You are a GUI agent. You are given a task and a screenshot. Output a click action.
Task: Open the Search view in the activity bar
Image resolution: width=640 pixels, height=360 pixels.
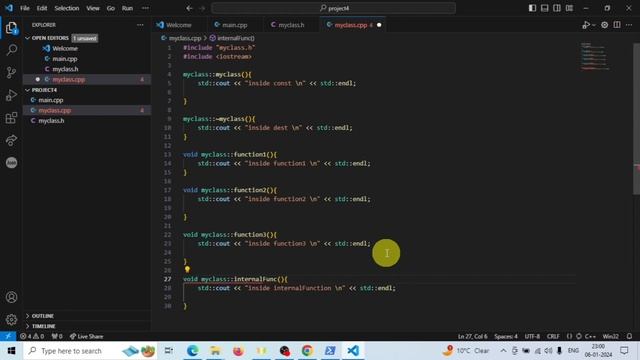coord(11,50)
